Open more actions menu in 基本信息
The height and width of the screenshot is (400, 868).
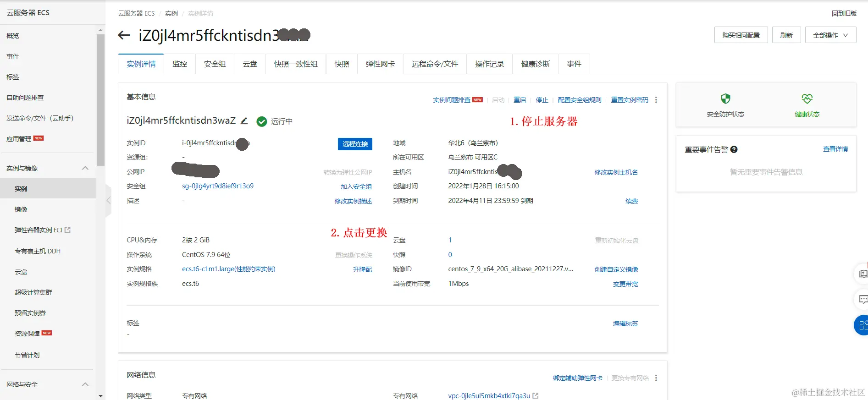click(656, 100)
